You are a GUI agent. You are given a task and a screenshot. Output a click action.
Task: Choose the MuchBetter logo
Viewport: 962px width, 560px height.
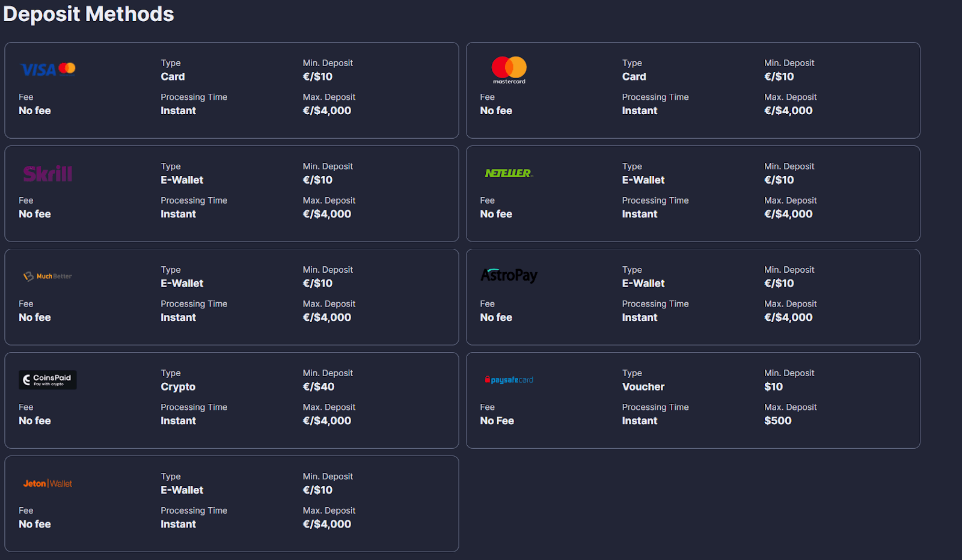[47, 276]
